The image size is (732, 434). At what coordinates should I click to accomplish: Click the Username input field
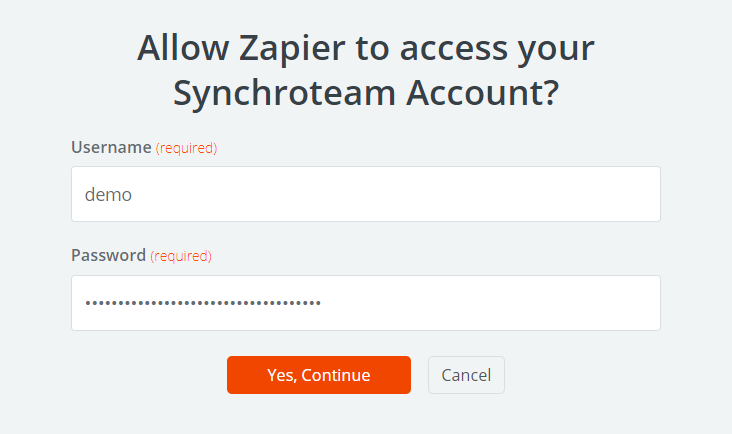pos(366,194)
